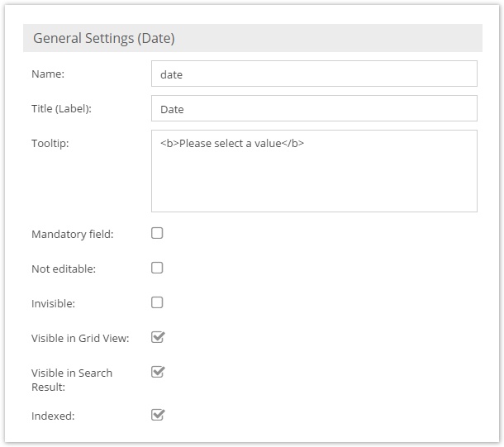Screen dimensions: 504x447
Task: Disable Visible in Search Result checkbox
Action: pos(158,372)
